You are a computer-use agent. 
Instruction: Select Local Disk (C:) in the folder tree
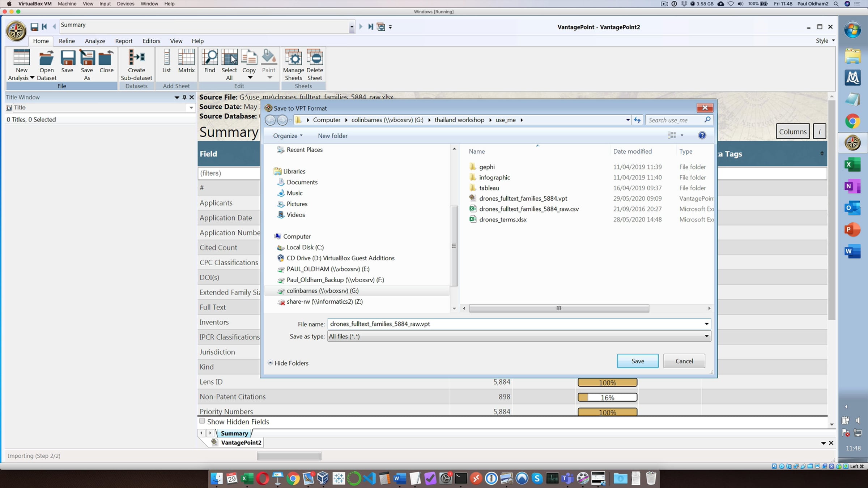(305, 247)
